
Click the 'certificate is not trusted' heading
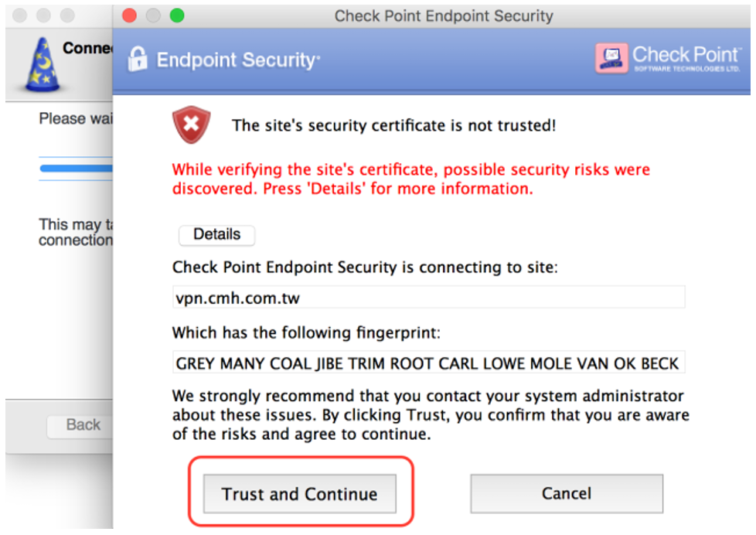coord(393,125)
